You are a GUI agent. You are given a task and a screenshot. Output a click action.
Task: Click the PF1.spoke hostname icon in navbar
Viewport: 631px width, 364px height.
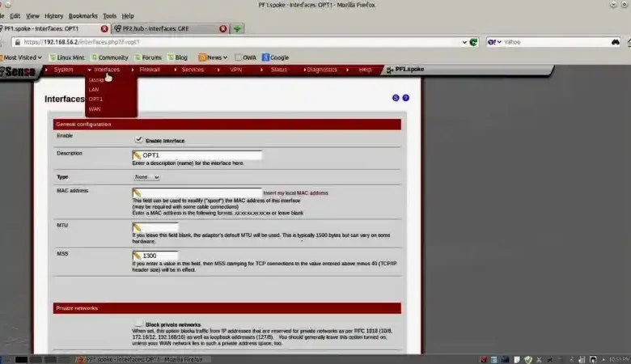coord(390,70)
